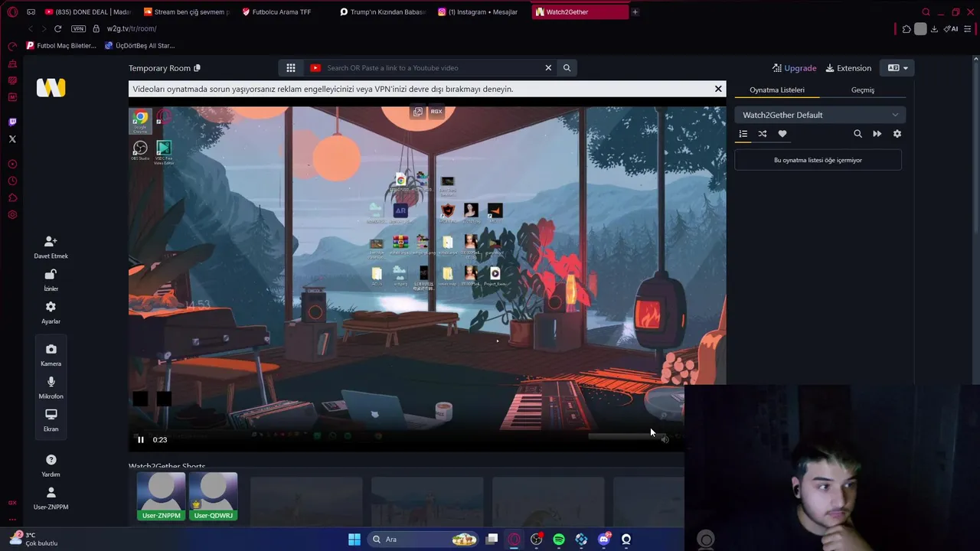Toggle Ekran screen sharing button
The image size is (980, 551).
51,420
